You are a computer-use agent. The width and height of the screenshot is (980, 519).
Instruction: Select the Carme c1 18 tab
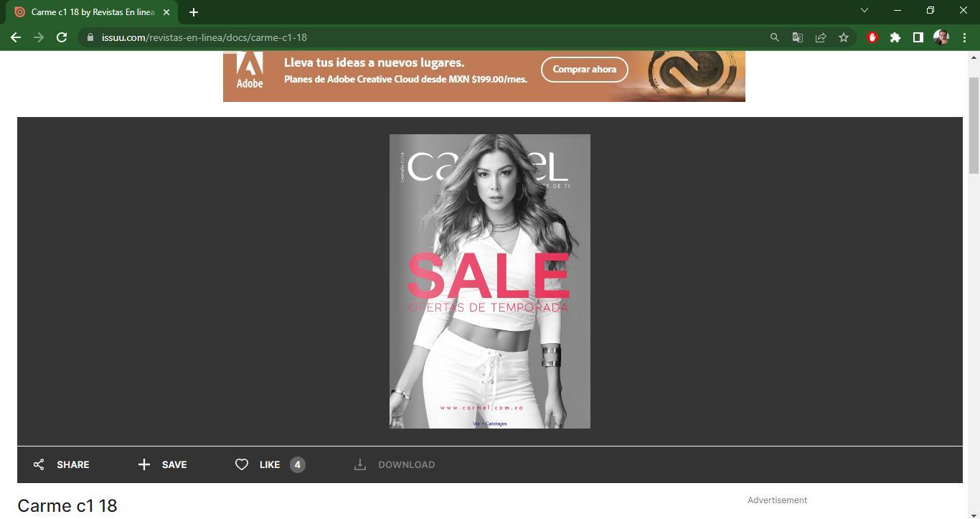92,12
